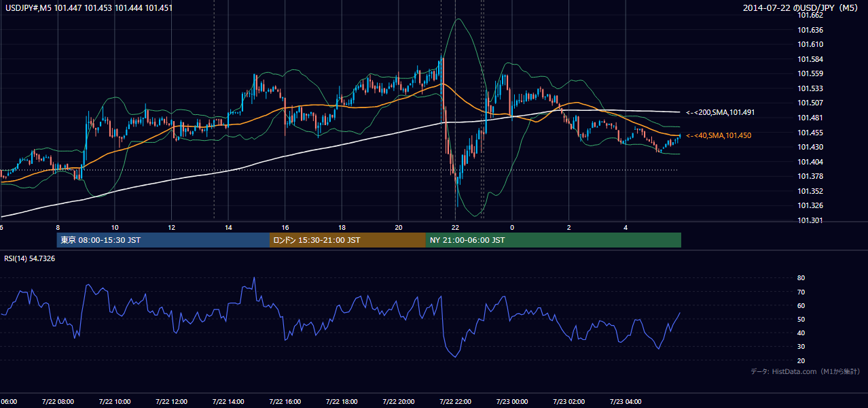Click hour label 18 under the price chart
Viewport: 868px width, 408px height.
(342, 228)
